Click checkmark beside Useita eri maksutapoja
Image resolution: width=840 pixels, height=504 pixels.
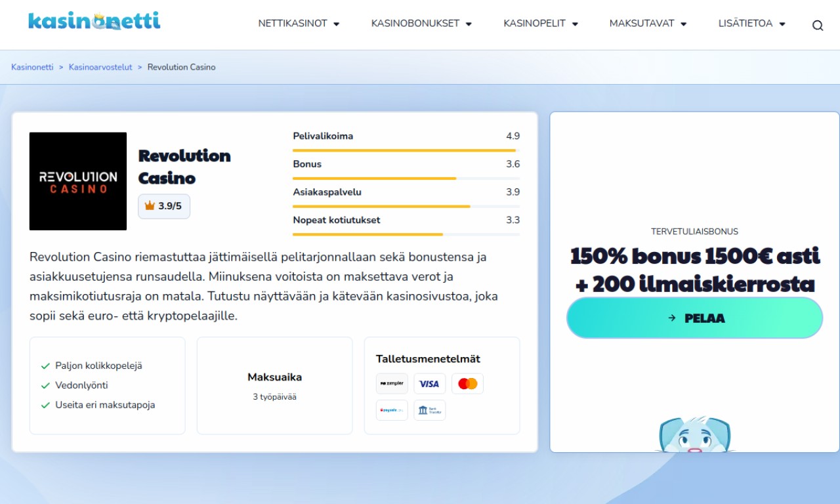(x=45, y=406)
